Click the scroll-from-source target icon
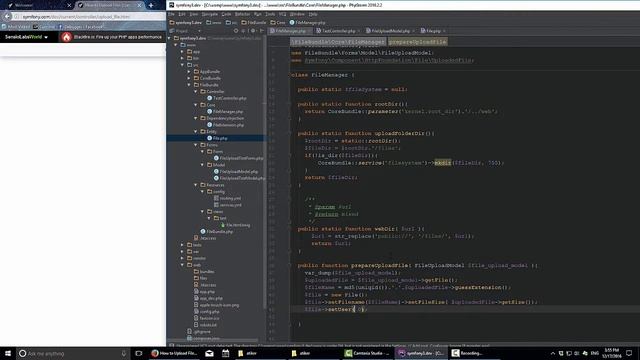 point(236,31)
